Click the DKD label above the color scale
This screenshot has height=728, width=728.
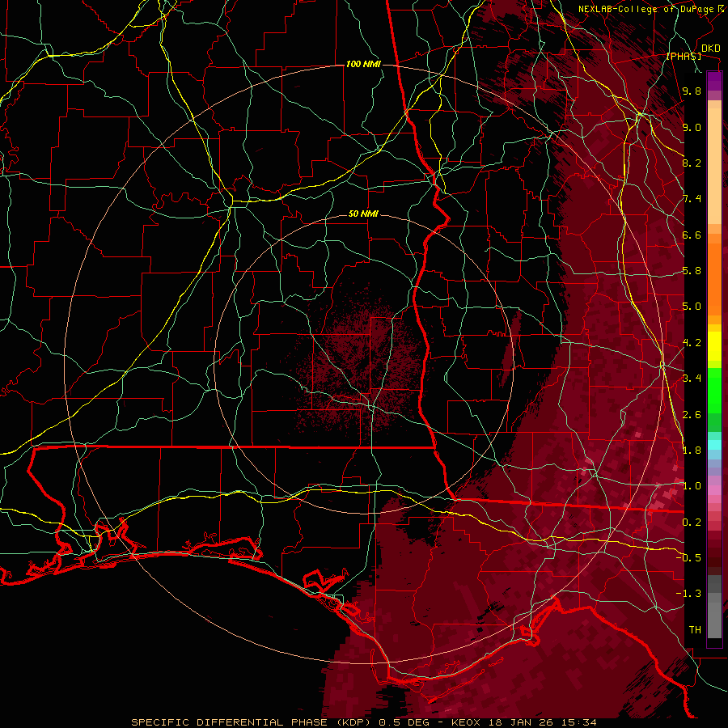pos(710,49)
